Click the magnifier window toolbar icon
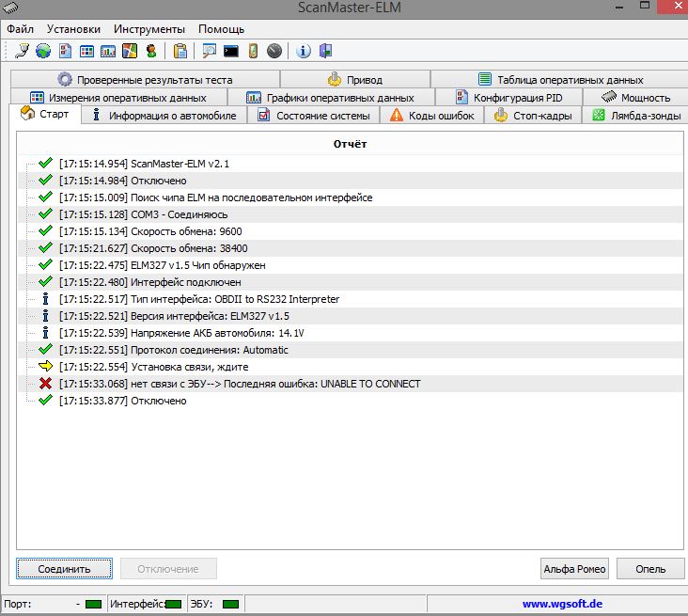688x616 pixels. (210, 51)
